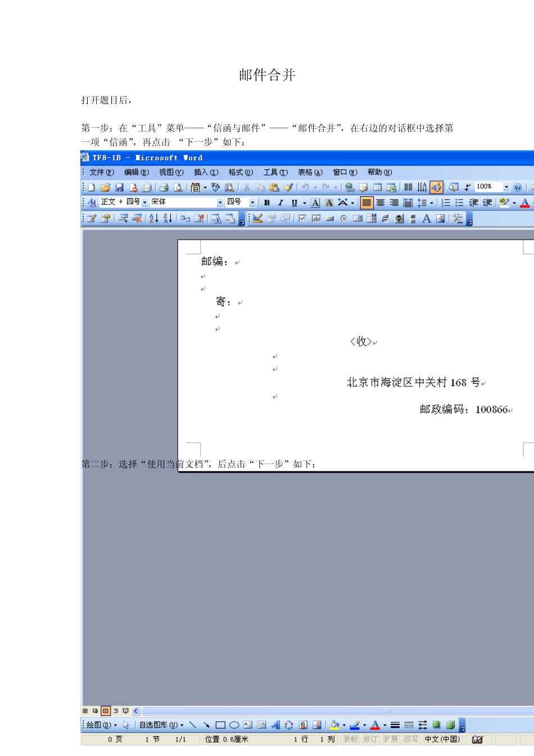534x756 pixels.
Task: Click the Columns icon in the toolbar
Action: coord(409,187)
